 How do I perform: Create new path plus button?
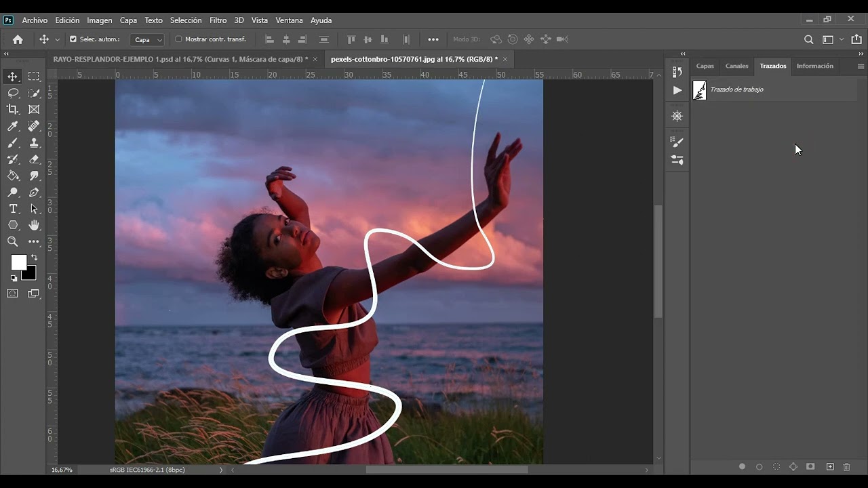[x=829, y=467]
